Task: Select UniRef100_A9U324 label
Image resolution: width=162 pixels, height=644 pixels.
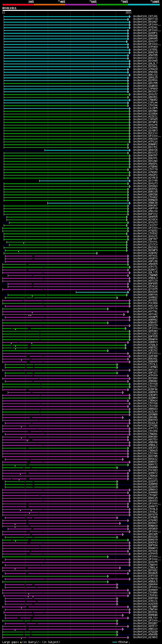Action: pyautogui.click(x=145, y=139)
